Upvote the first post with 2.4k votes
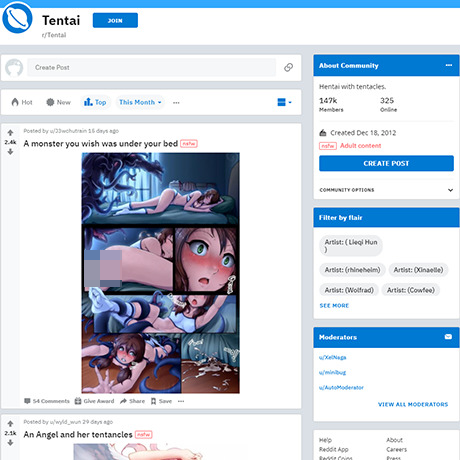Screen dimensions: 460x460 point(10,133)
